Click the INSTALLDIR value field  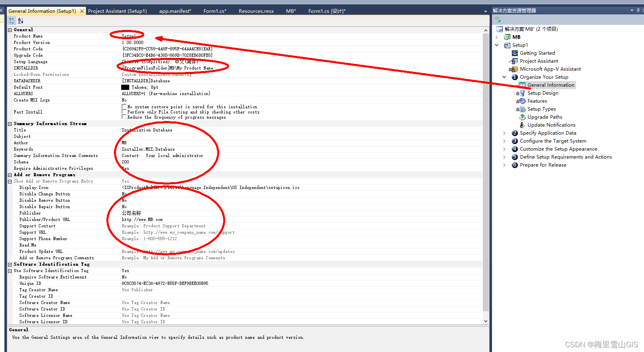point(302,68)
